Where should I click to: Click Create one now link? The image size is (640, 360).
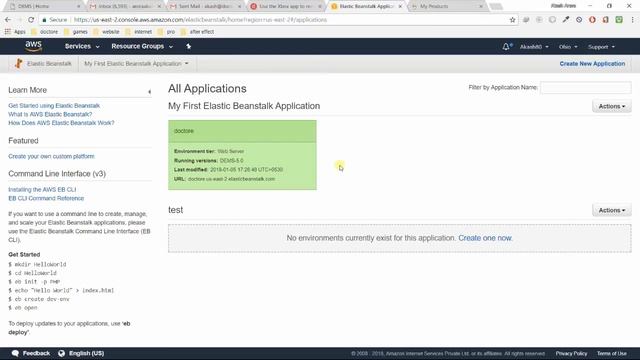485,238
